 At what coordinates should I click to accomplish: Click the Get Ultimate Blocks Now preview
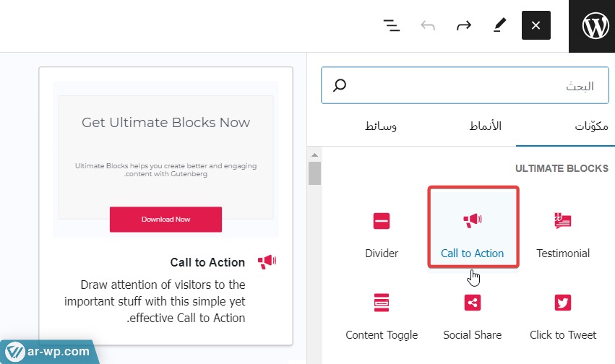click(x=165, y=123)
